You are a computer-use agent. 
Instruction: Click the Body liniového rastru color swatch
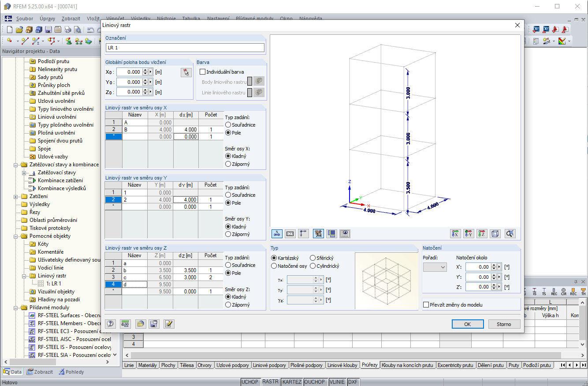250,82
